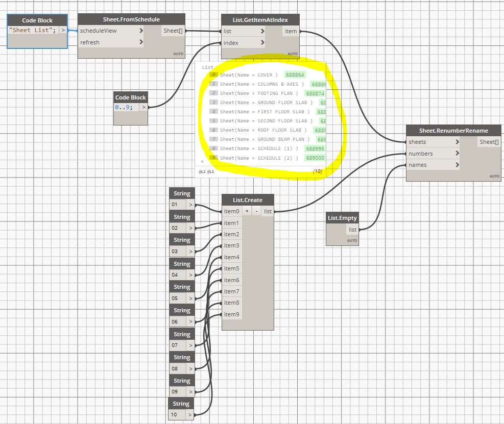This screenshot has width=504, height=424.
Task: Click the index input chevron on List.GetItemAtIndex
Action: 262,42
